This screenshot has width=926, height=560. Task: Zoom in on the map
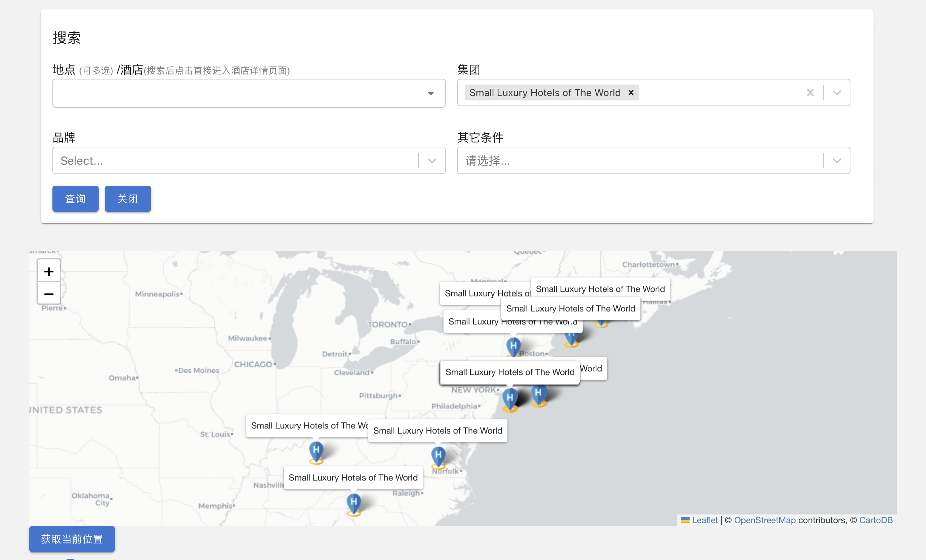[48, 271]
